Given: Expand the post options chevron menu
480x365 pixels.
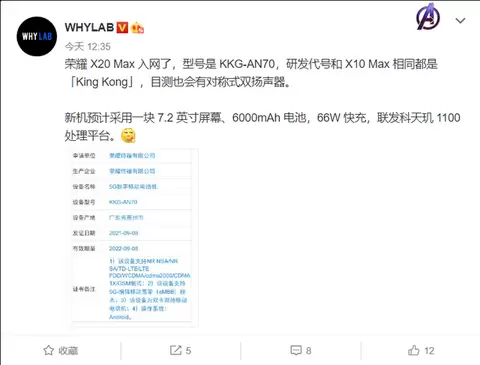Looking at the screenshot, I should tap(460, 21).
